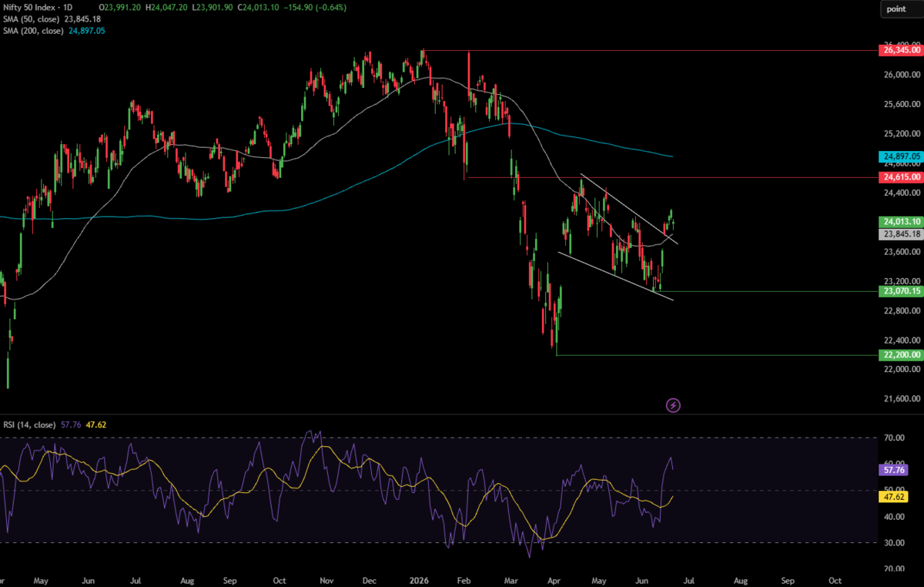Image resolution: width=924 pixels, height=587 pixels.
Task: Click the change value −154.90 (−0.64%)
Action: 314,8
